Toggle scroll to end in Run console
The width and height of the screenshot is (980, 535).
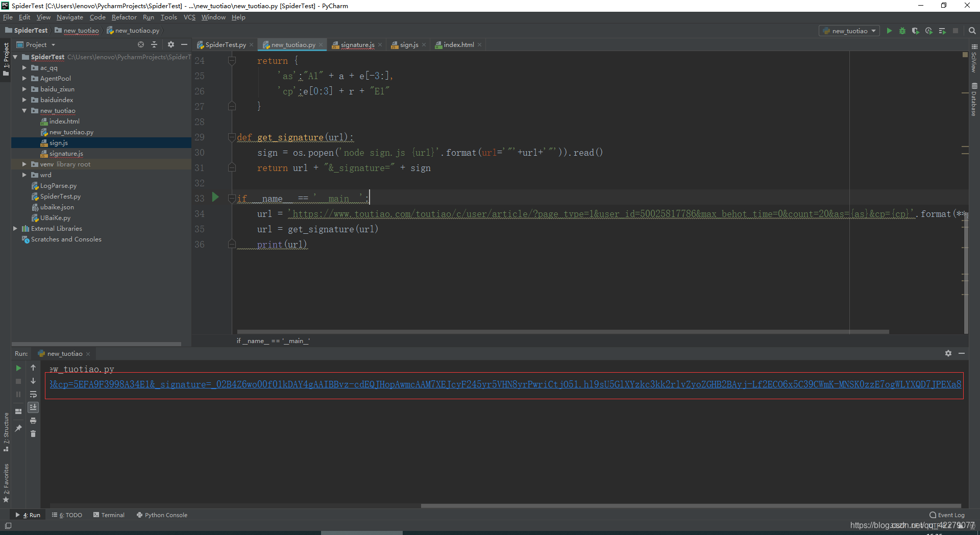(33, 407)
